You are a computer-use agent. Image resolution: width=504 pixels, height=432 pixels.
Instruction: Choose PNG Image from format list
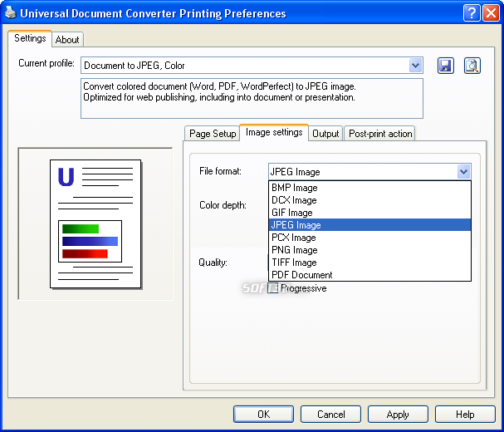pos(369,250)
